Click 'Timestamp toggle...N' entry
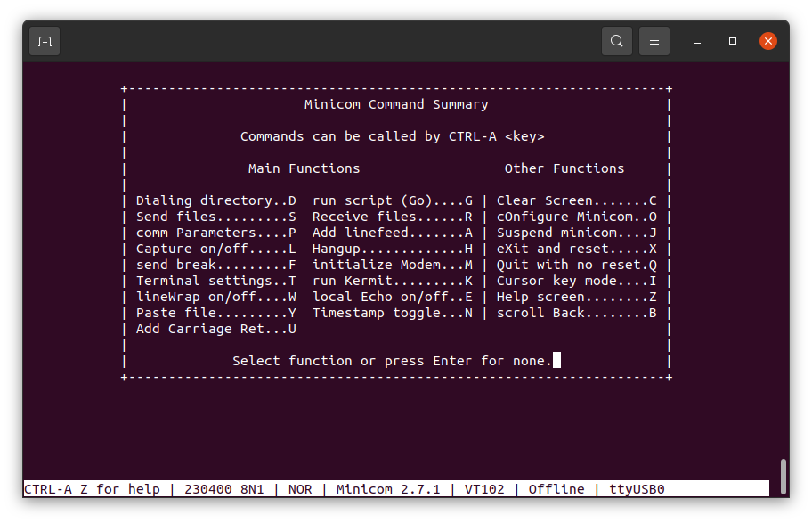 393,313
